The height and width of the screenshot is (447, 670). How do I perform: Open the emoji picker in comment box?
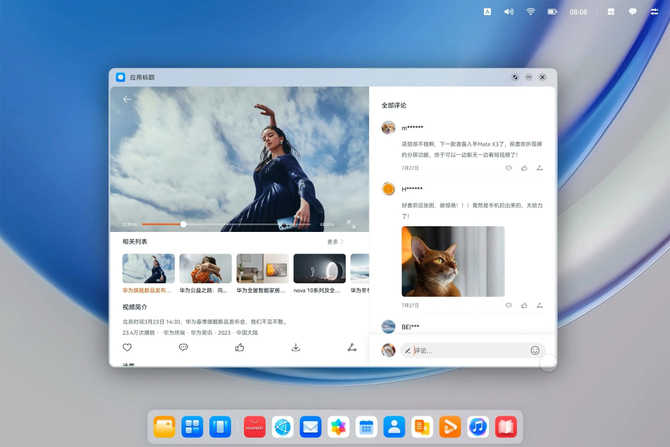click(x=535, y=350)
